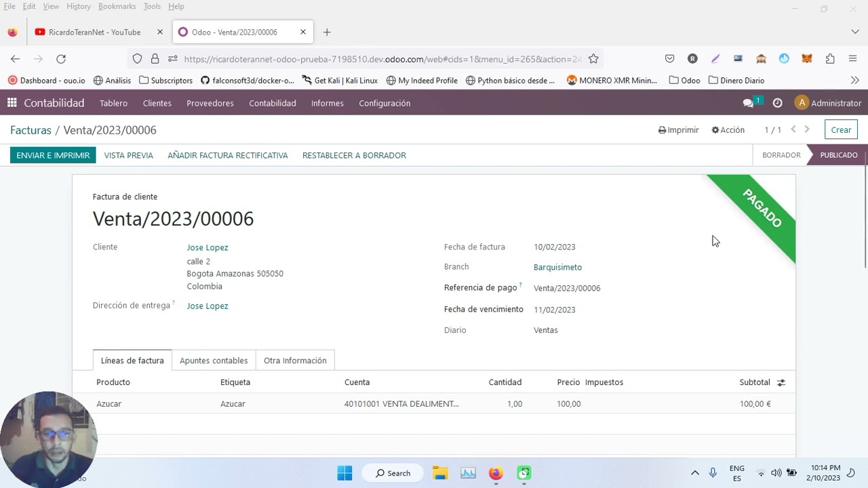This screenshot has height=488, width=868.
Task: Click the Crear button
Action: 841,129
